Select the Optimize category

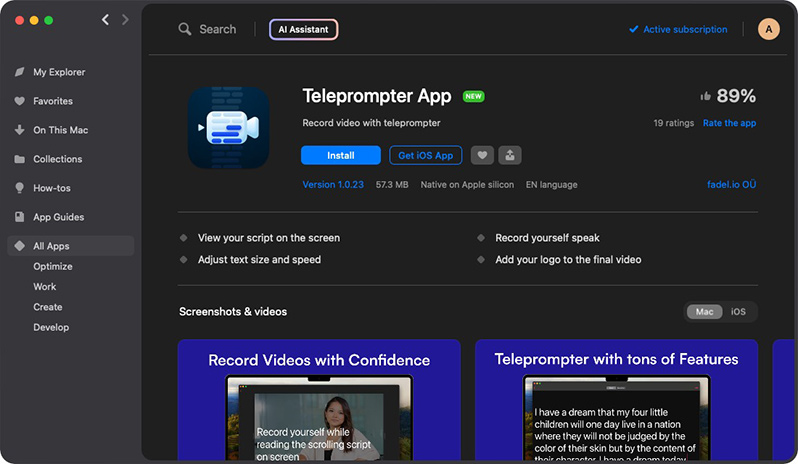click(x=53, y=267)
